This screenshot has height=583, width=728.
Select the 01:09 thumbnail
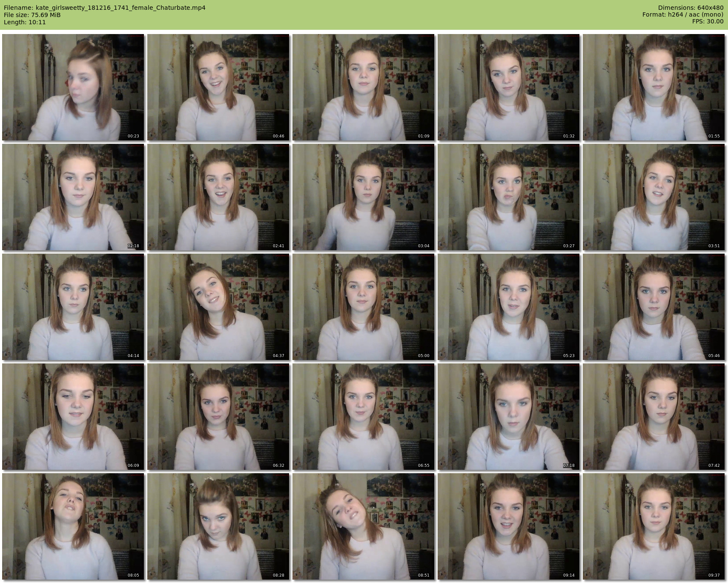click(x=363, y=87)
